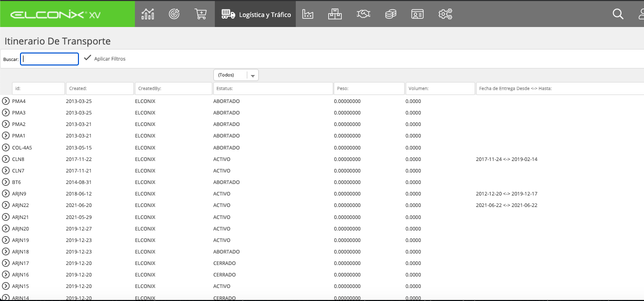
Task: Open the ID card module icon
Action: pos(418,14)
